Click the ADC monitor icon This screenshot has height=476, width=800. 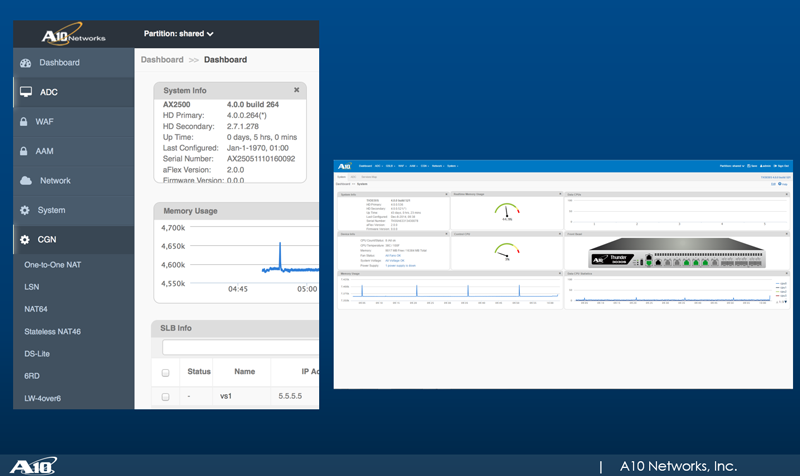click(26, 92)
